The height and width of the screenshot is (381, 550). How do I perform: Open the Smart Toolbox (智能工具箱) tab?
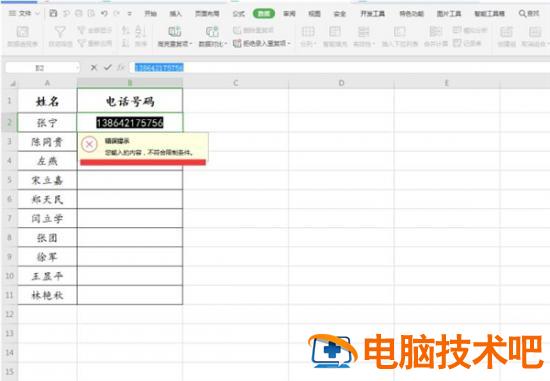pyautogui.click(x=489, y=13)
